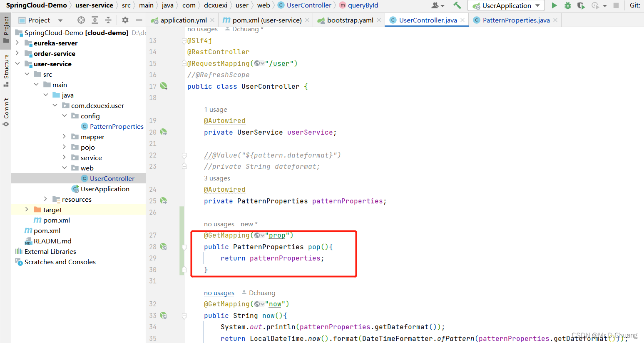Open URL globe icon in GetMapping prop
Image resolution: width=644 pixels, height=343 pixels.
point(257,235)
